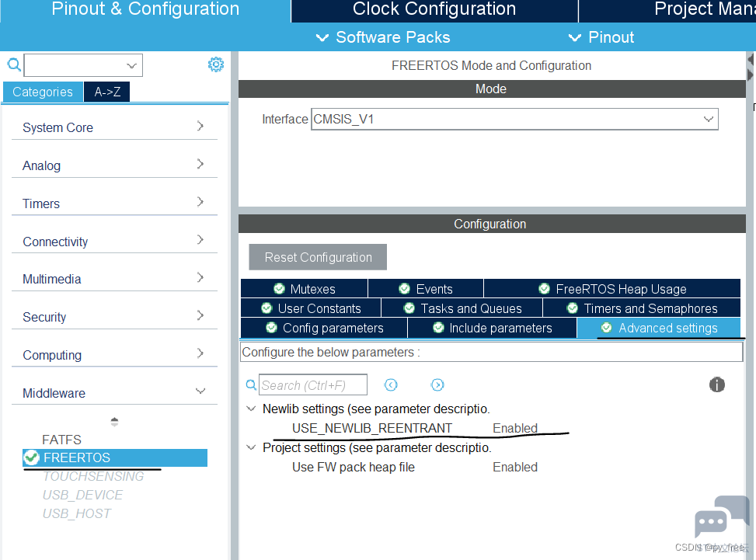Go to previous search result arrow

(x=391, y=384)
